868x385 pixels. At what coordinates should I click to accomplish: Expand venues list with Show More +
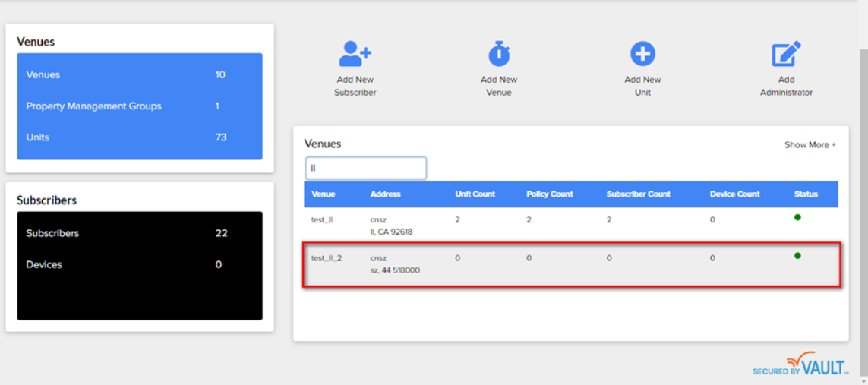810,144
